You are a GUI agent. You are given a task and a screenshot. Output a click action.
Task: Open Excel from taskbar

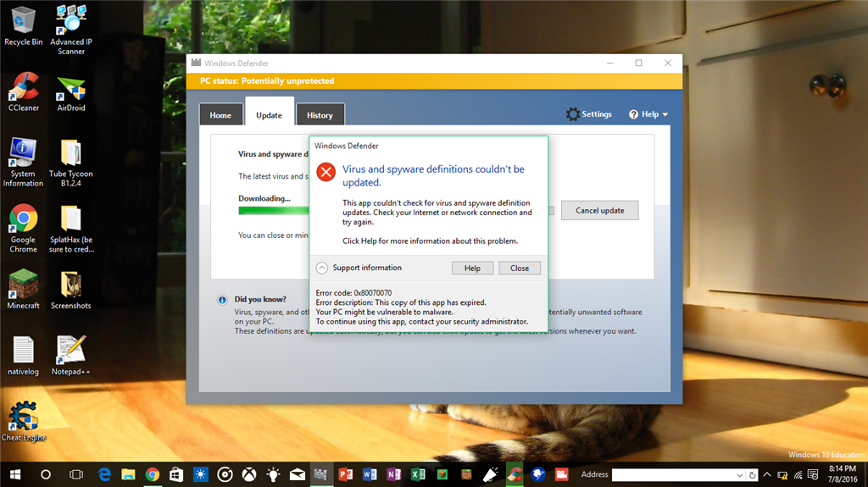[x=418, y=474]
